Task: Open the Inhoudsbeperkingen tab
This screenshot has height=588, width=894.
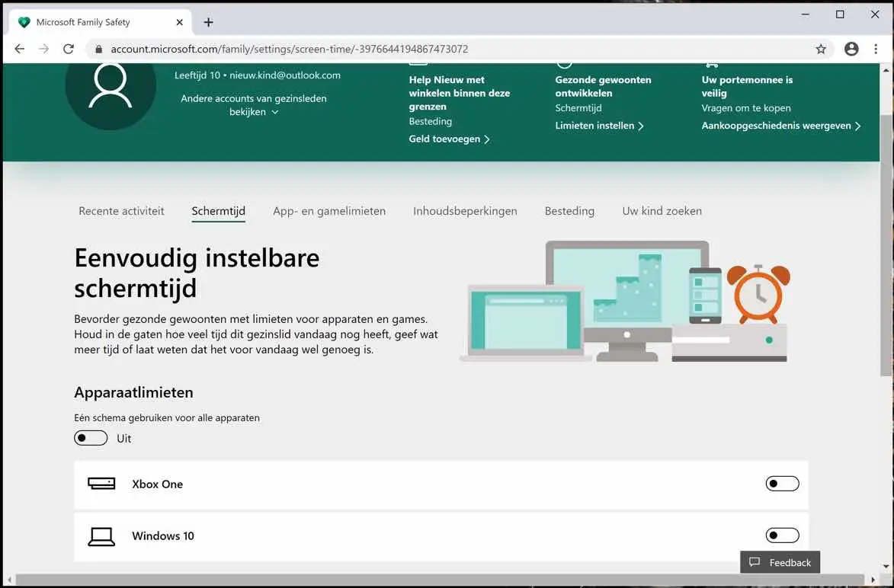Action: [x=465, y=211]
